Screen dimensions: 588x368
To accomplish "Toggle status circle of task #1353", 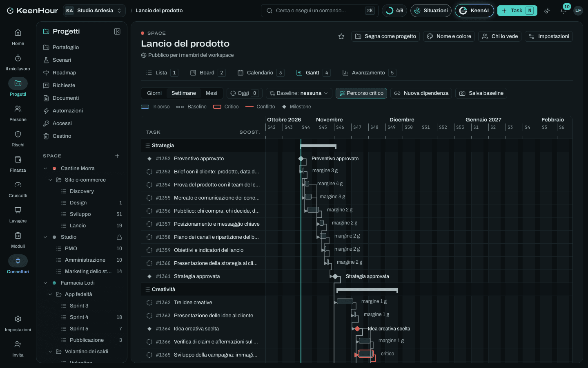I will [x=149, y=172].
